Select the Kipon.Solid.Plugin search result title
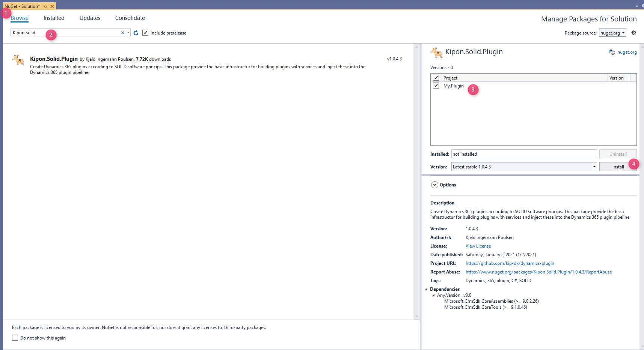The image size is (644, 350). click(x=54, y=59)
